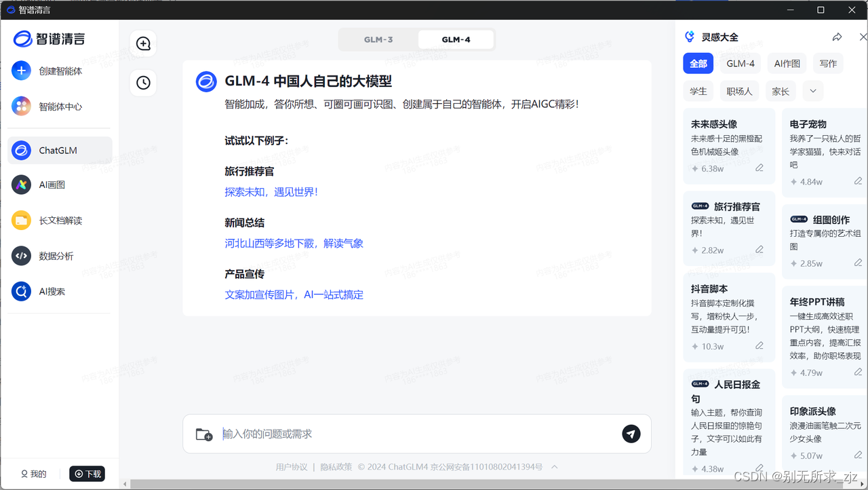The width and height of the screenshot is (868, 490).
Task: Click the 下载 download button
Action: (x=87, y=474)
